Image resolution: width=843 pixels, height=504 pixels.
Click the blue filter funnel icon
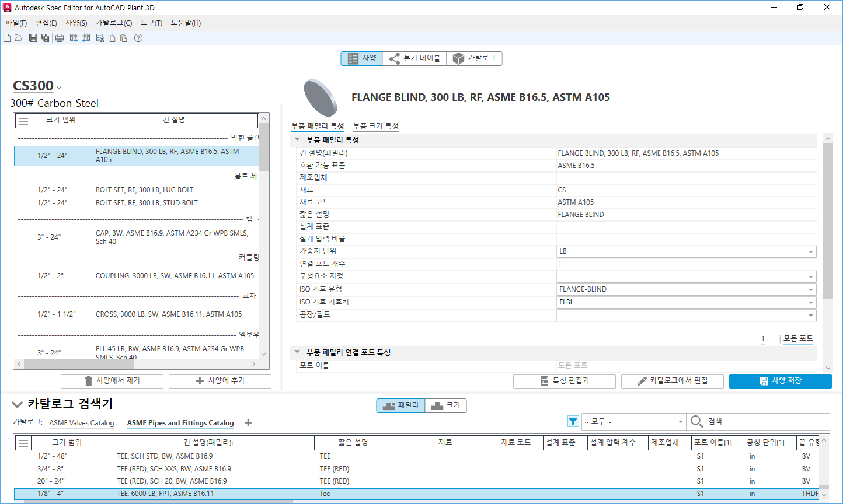(x=573, y=421)
